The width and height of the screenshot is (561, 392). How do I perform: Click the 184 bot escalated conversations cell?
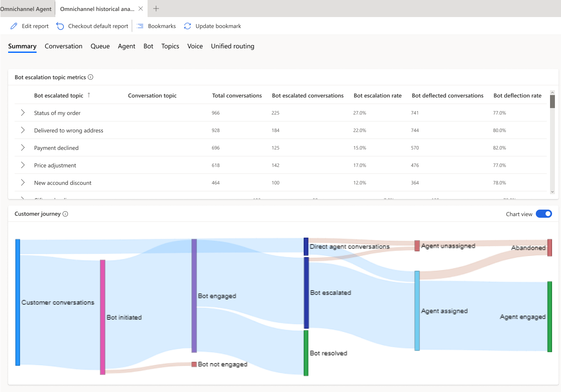(276, 130)
